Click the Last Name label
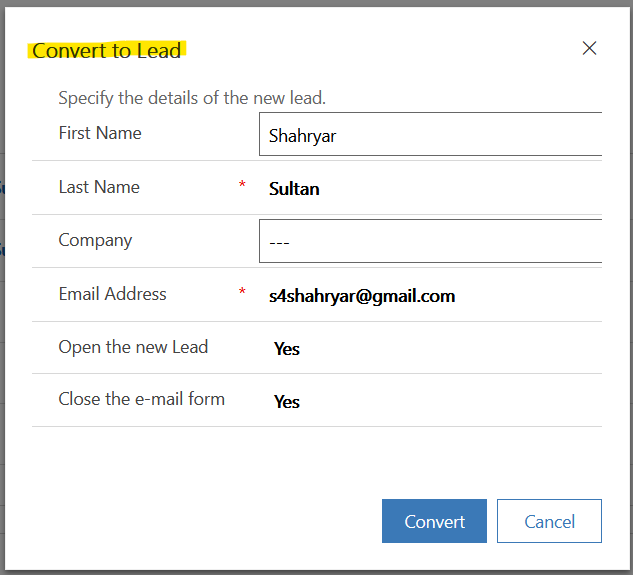Image resolution: width=633 pixels, height=575 pixels. click(99, 187)
